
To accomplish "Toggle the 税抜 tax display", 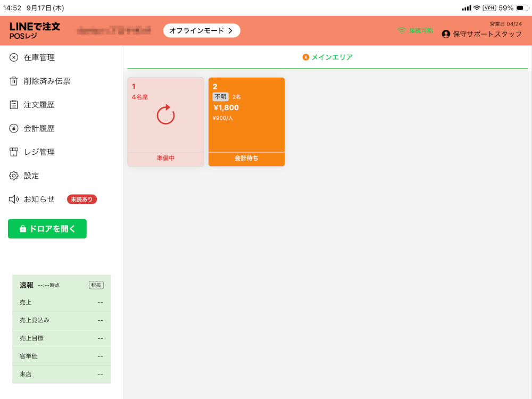I will click(96, 285).
